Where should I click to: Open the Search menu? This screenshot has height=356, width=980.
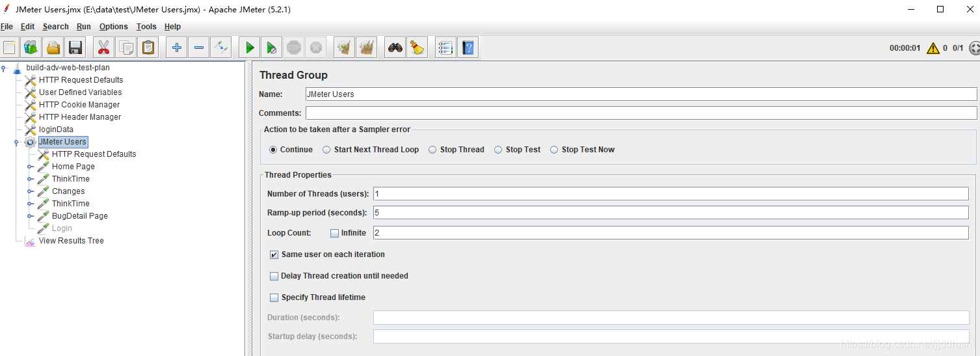(55, 27)
